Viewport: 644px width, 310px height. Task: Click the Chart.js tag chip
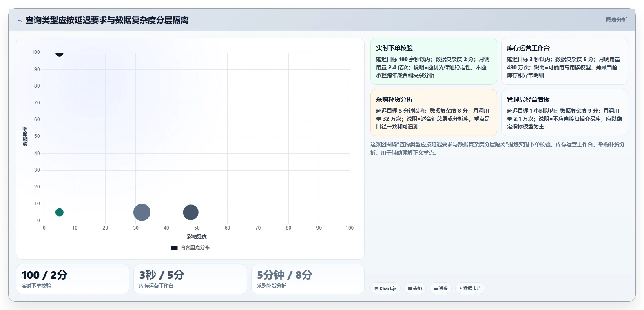point(385,288)
